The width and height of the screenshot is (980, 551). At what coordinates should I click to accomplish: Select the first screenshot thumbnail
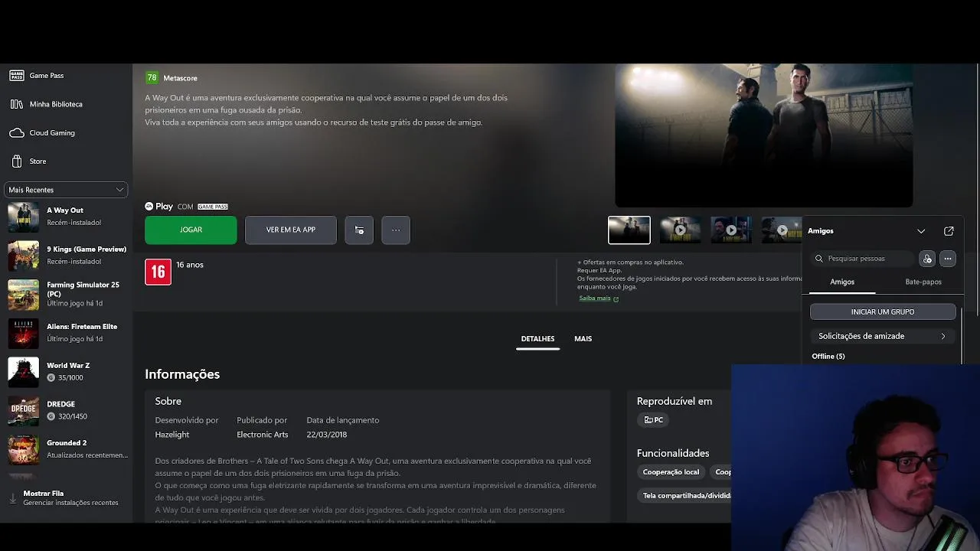tap(629, 230)
